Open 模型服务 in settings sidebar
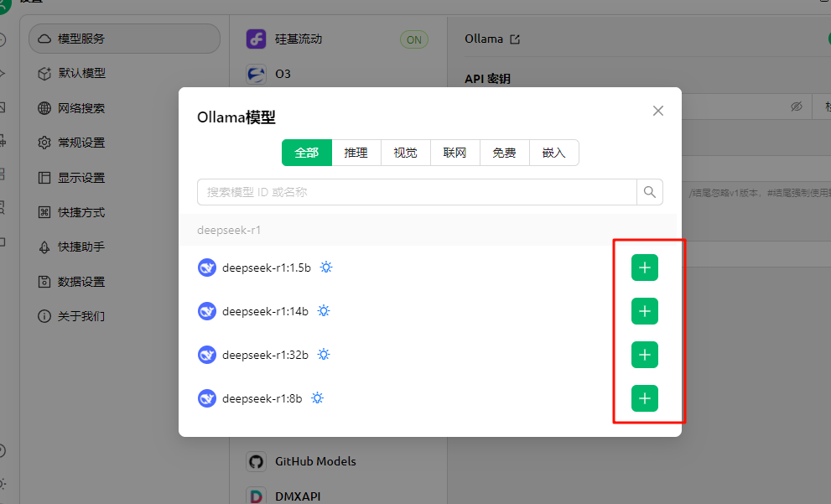831x504 pixels. point(125,39)
